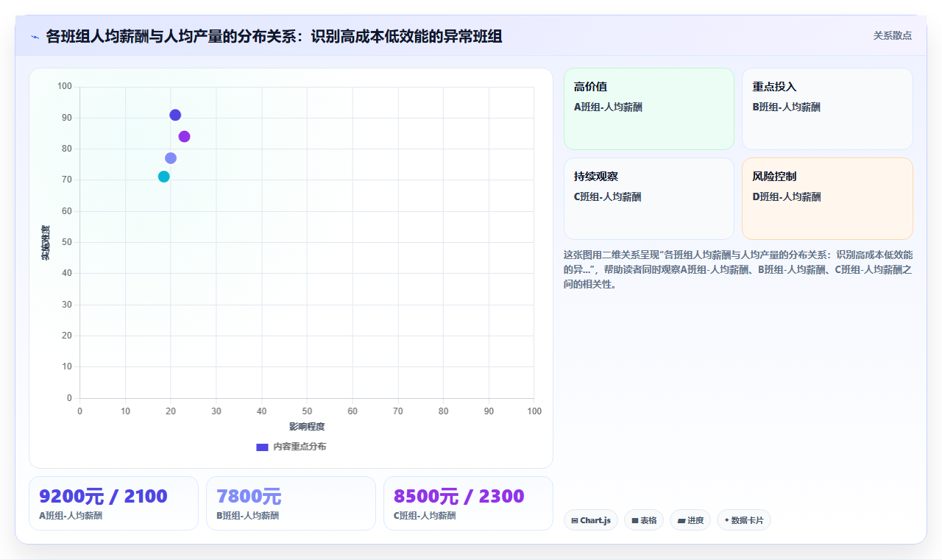Image resolution: width=942 pixels, height=560 pixels.
Task: Click the 影响程度 x-axis label
Action: tap(307, 427)
